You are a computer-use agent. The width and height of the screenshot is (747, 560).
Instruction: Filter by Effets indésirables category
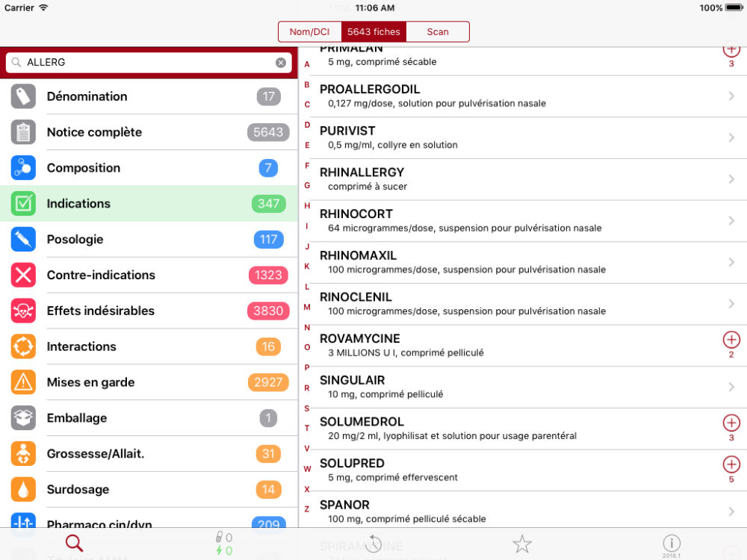click(x=149, y=311)
